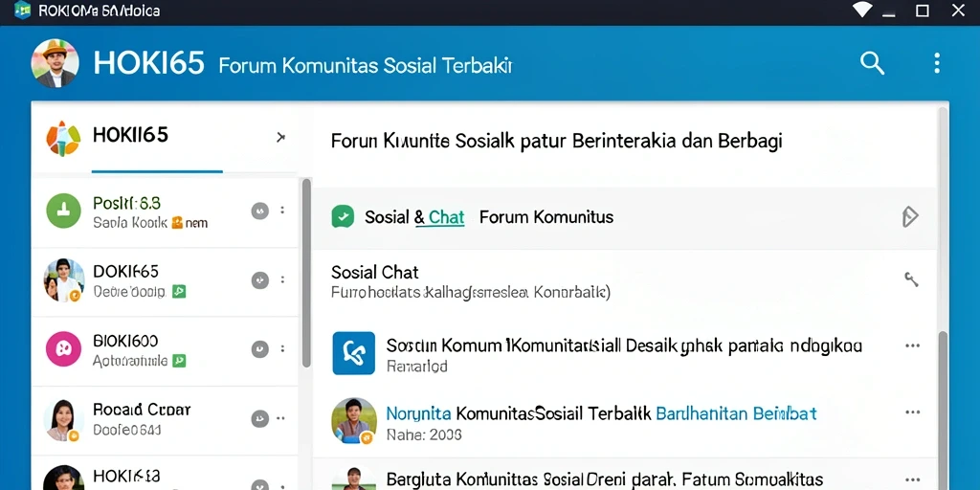
Task: Open options for the Bargluta Komunitas post
Action: [912, 480]
